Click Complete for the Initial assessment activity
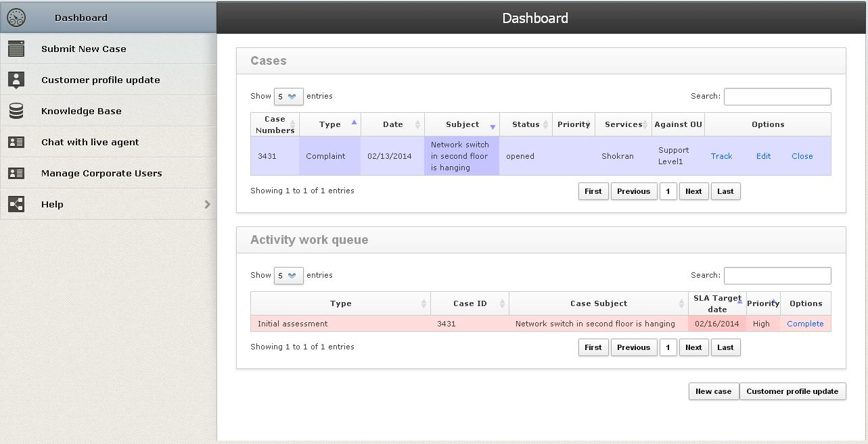The height and width of the screenshot is (444, 868). 805,324
